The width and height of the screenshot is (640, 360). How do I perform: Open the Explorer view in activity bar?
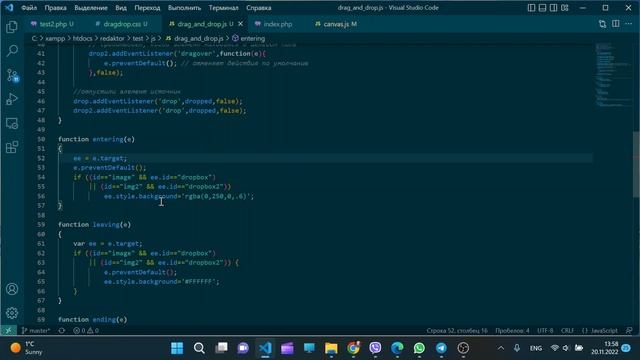12,27
